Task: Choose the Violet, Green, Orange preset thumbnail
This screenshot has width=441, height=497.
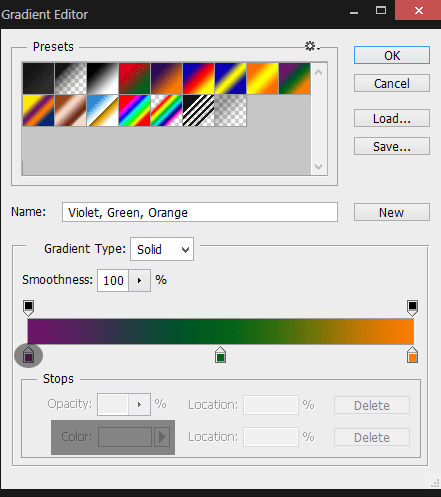Action: tap(294, 78)
